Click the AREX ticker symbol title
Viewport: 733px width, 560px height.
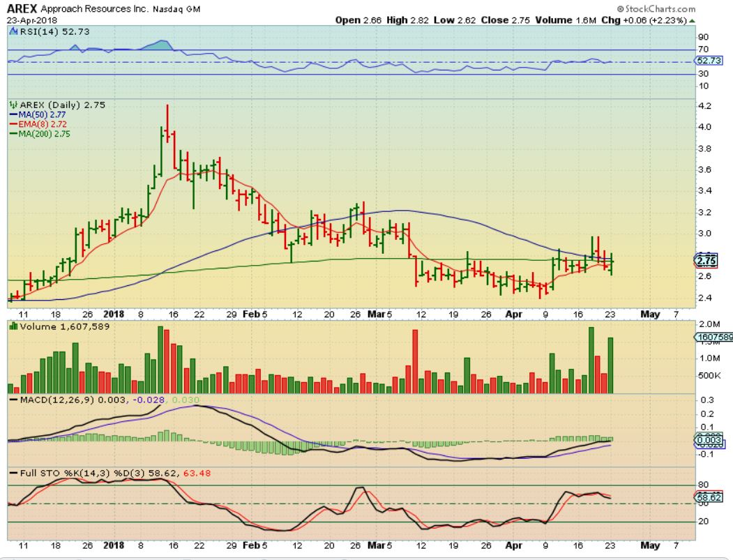point(22,8)
